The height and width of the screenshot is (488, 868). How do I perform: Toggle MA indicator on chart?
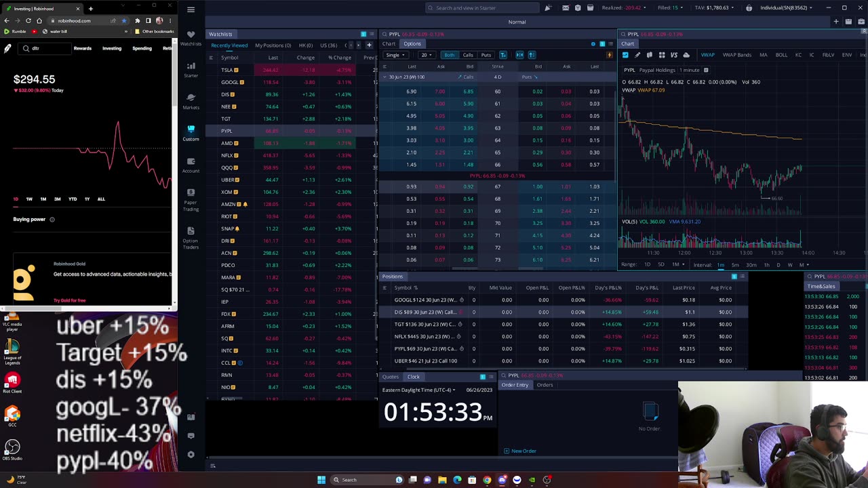[763, 55]
